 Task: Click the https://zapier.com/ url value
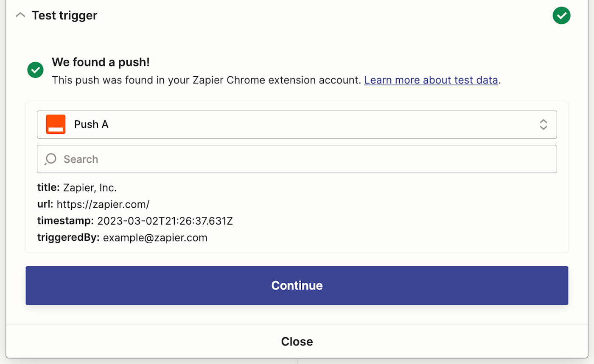tap(103, 204)
